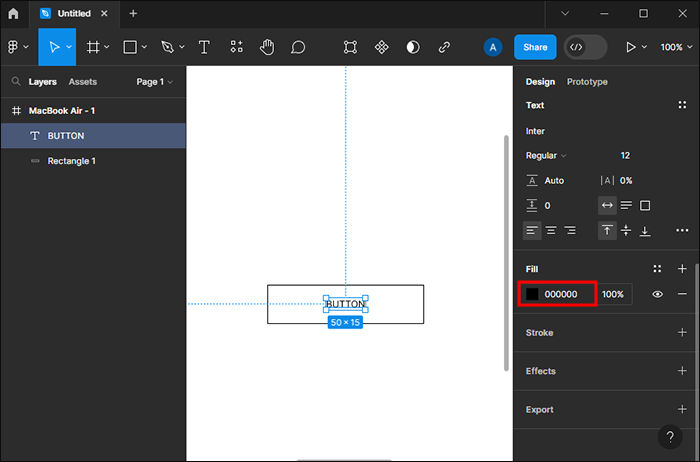
Task: Switch to the Assets tab
Action: (x=82, y=82)
